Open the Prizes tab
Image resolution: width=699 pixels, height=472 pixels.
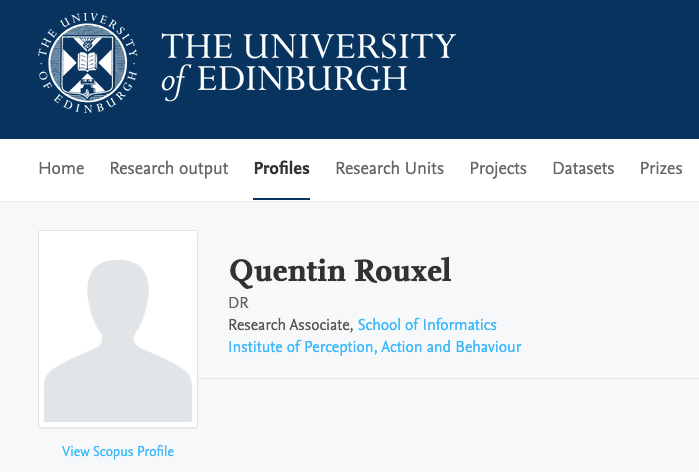[x=661, y=168]
